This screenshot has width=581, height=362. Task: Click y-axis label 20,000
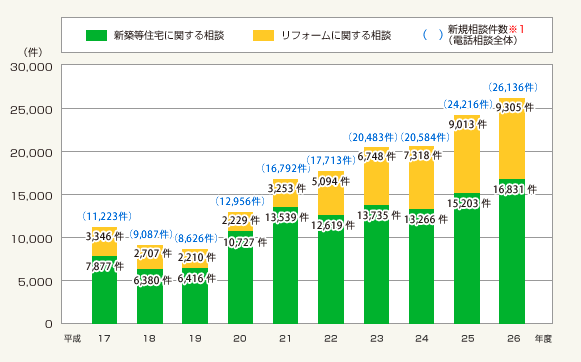click(x=31, y=153)
